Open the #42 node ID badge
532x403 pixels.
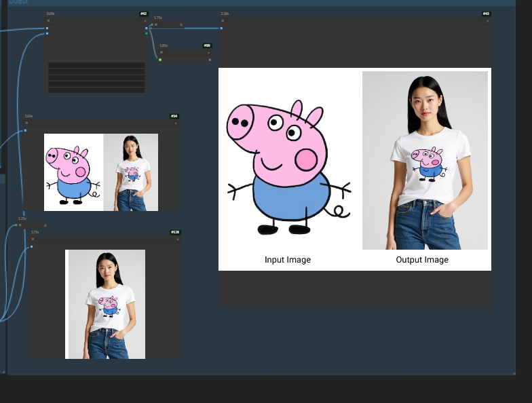[144, 14]
